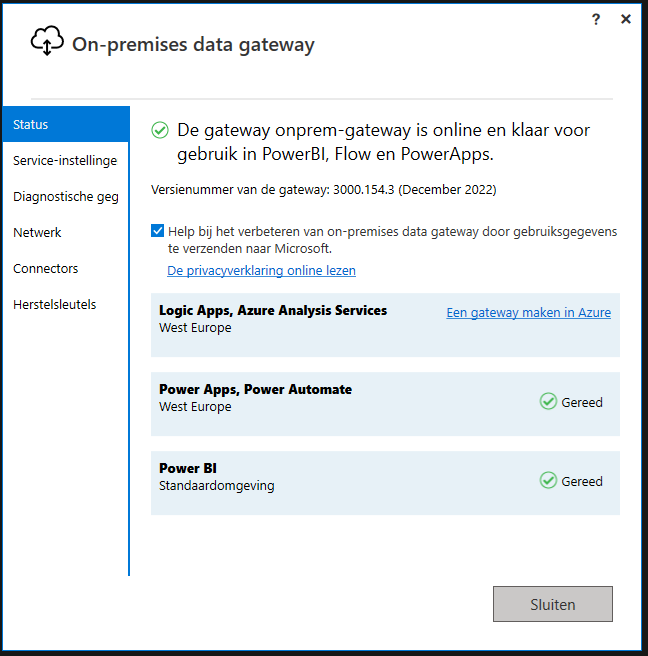The width and height of the screenshot is (648, 656).
Task: Click Power Apps Gereed checkmark icon
Action: [x=548, y=402]
